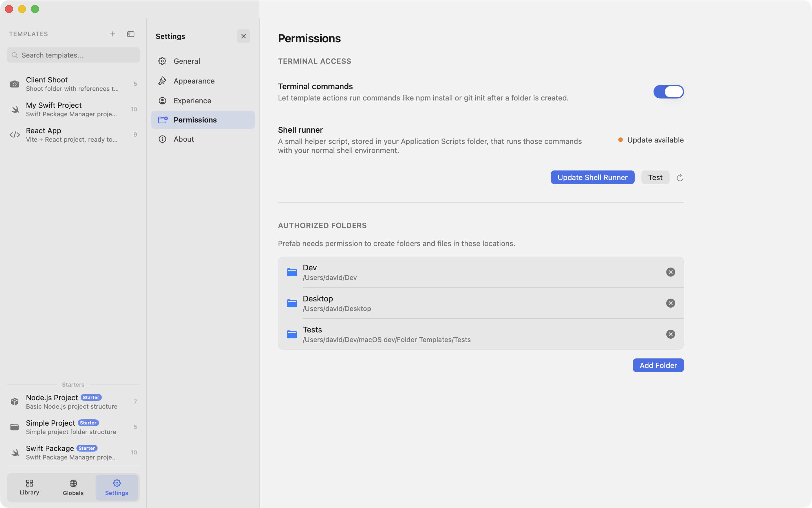
Task: Click the Client Shoot camera icon
Action: click(14, 84)
